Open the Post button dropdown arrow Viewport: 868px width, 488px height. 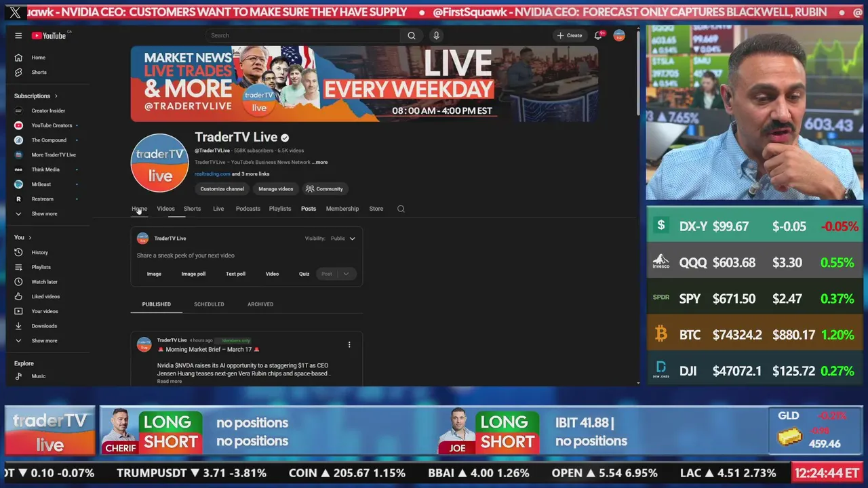(x=346, y=274)
